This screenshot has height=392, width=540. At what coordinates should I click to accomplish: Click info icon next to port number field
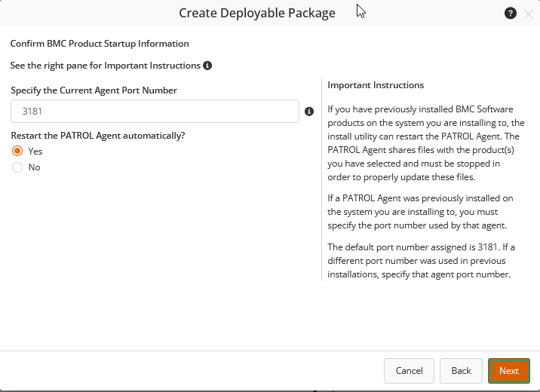pyautogui.click(x=308, y=112)
